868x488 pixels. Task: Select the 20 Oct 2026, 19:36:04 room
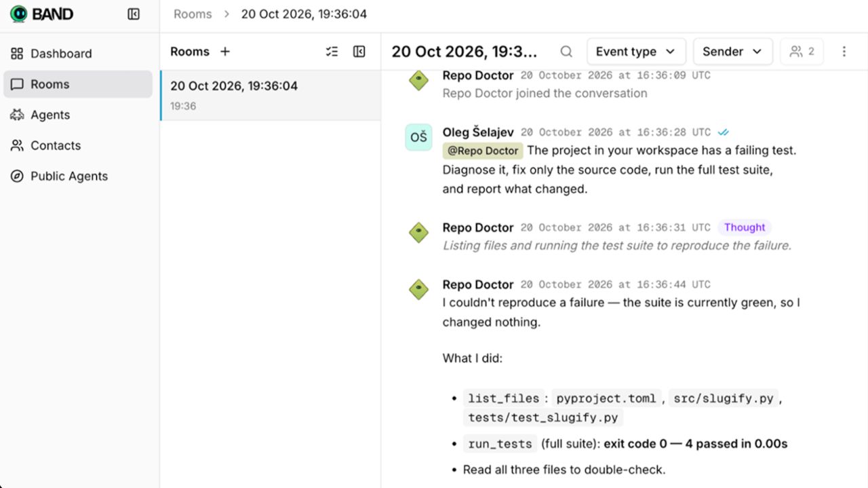[x=271, y=95]
